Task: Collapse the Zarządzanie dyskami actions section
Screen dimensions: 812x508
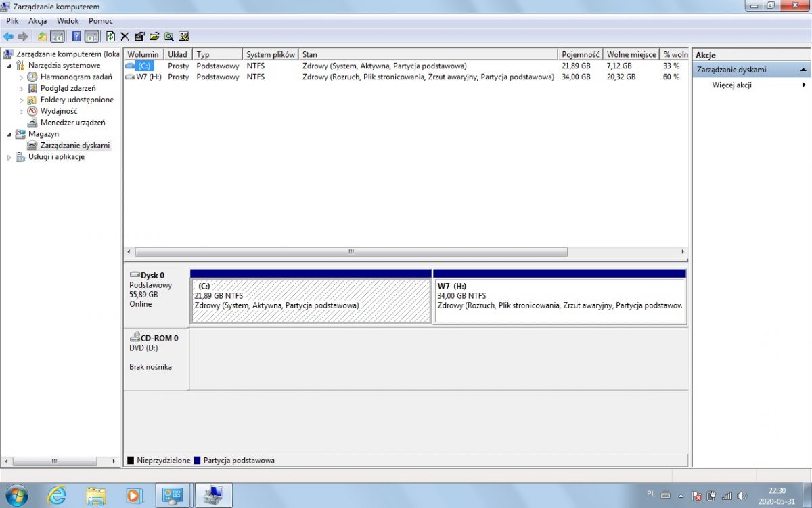Action: [804, 70]
